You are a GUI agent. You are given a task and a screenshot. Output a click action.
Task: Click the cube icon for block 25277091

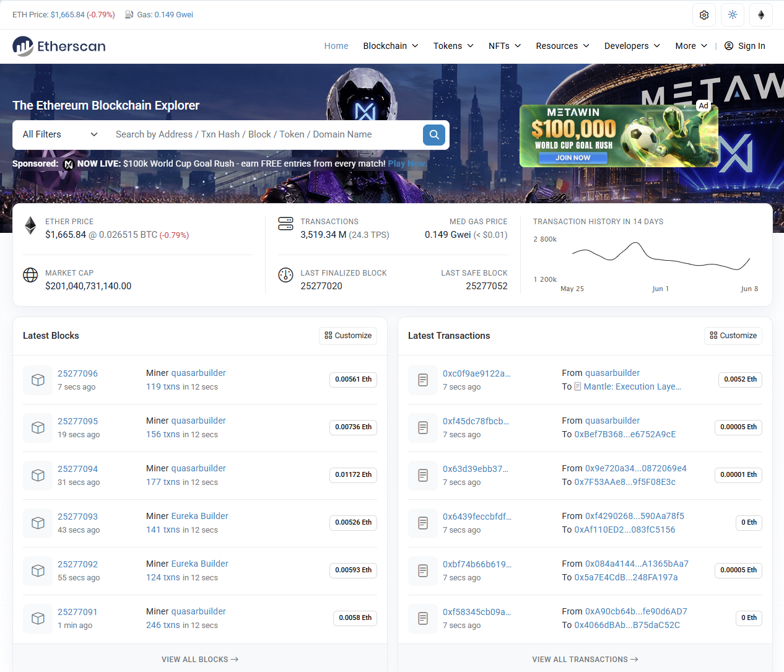[38, 618]
